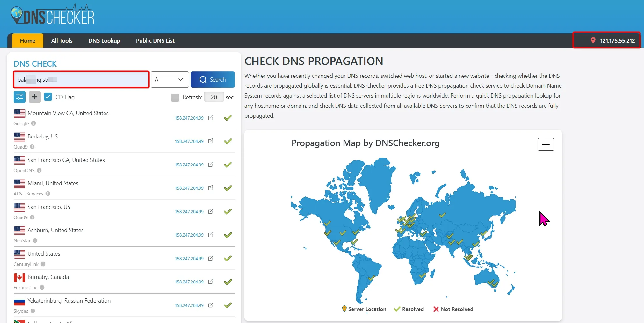644x323 pixels.
Task: Open external link for Berkeley result
Action: pos(211,141)
